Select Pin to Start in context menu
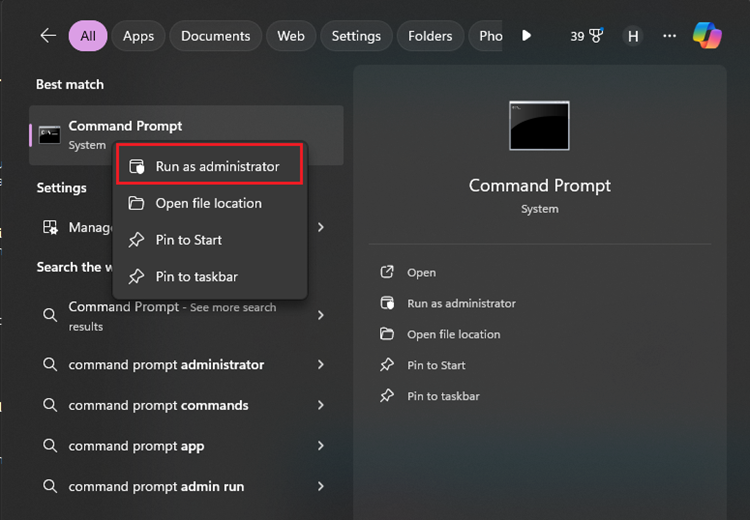The image size is (750, 520). [188, 240]
